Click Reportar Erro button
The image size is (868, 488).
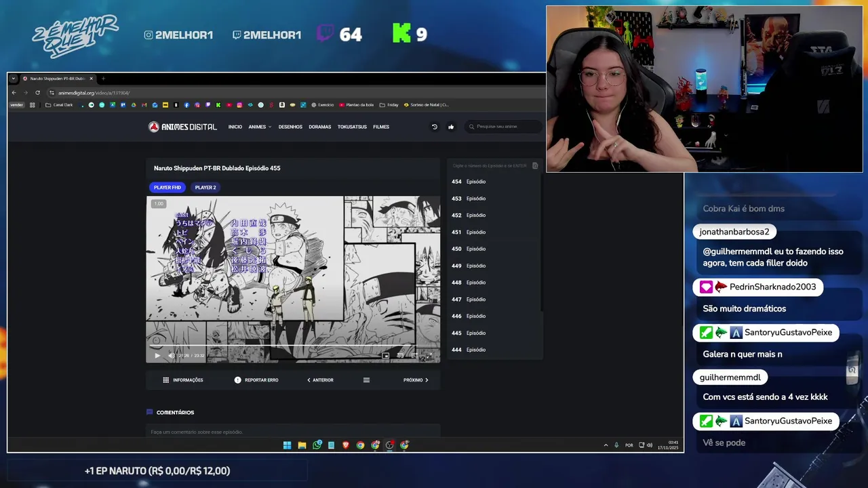(256, 380)
